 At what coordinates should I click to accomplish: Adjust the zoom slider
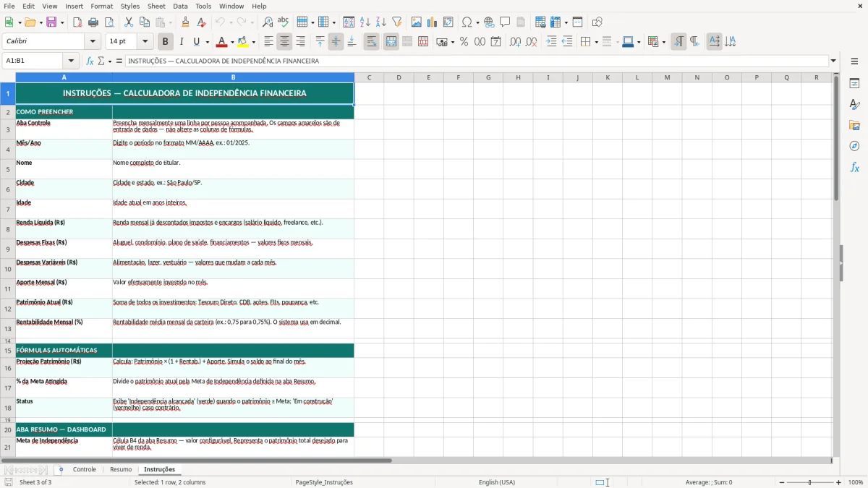(809, 482)
